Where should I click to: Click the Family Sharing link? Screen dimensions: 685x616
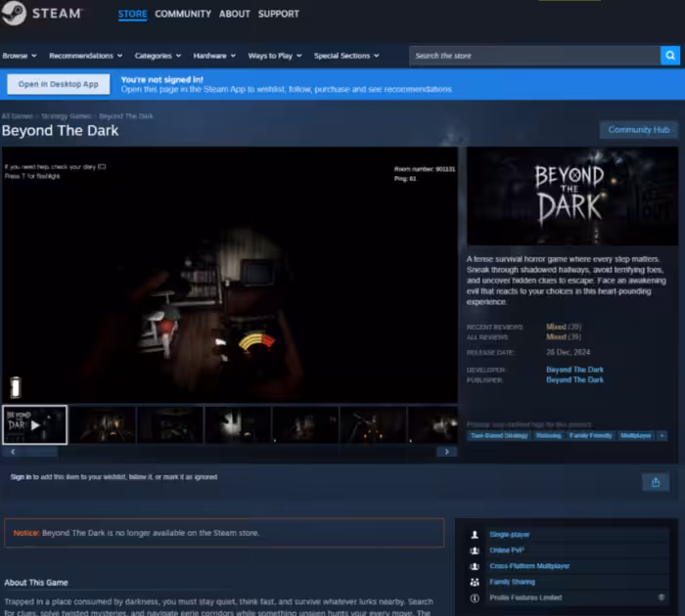pos(512,582)
